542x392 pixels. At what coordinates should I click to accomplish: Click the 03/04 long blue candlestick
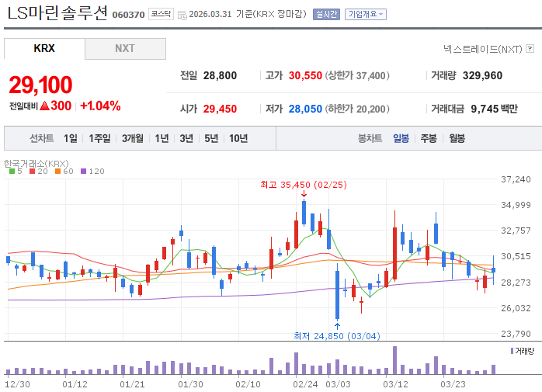pos(337,291)
